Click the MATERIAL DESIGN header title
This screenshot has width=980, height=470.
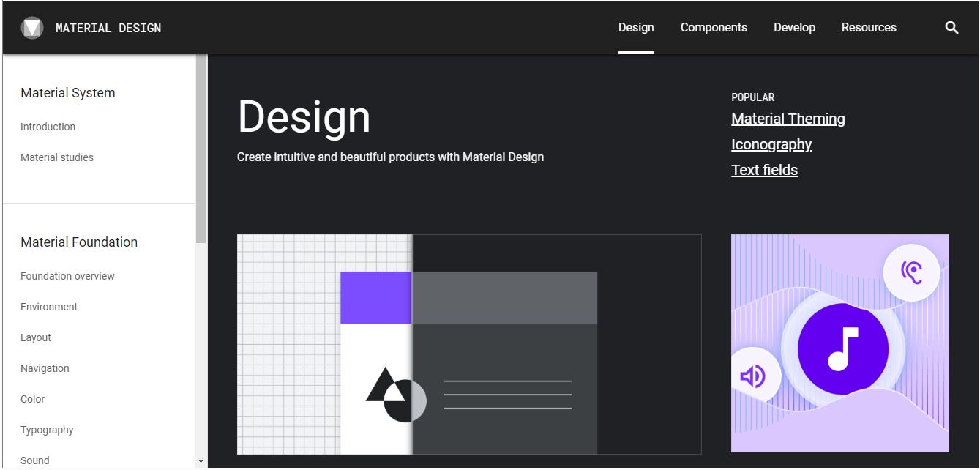108,28
